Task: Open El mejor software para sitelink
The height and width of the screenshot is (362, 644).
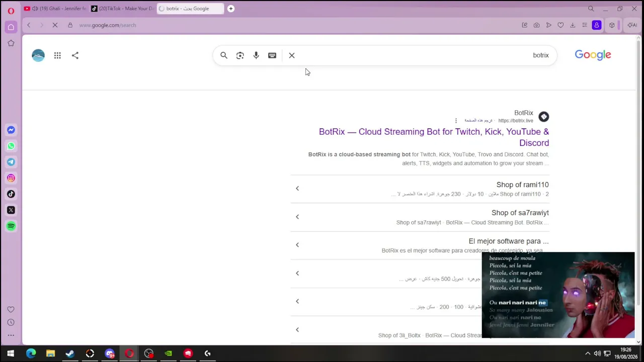Action: [x=509, y=241]
